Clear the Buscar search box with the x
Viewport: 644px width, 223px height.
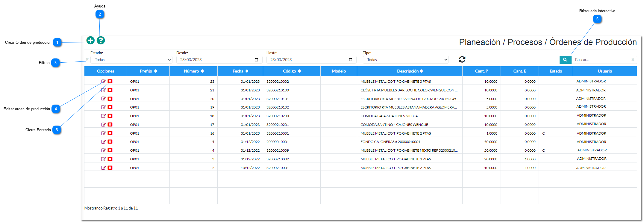coord(633,60)
